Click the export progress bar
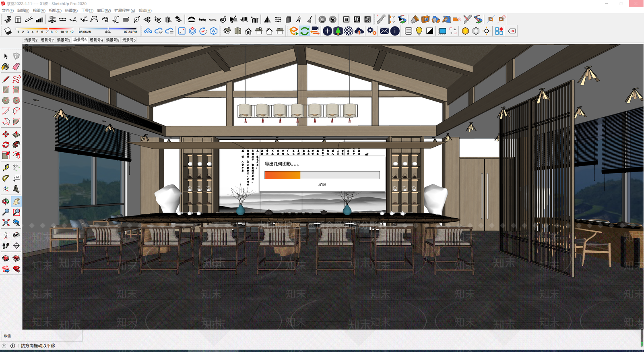 click(x=322, y=175)
